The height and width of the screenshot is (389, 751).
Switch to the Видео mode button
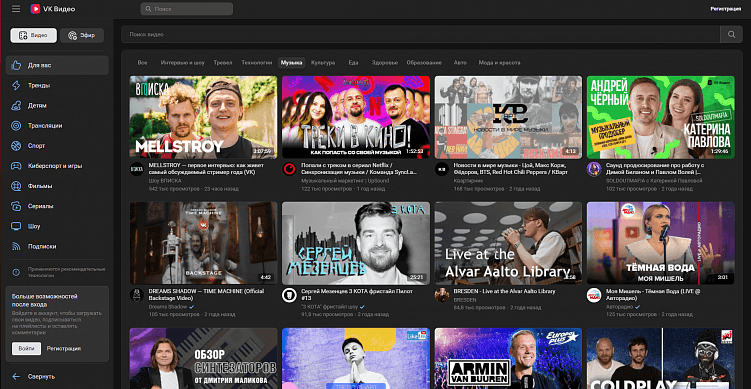coord(34,35)
